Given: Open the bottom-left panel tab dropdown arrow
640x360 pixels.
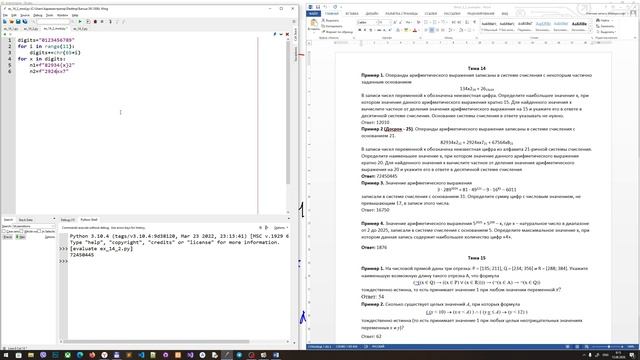Looking at the screenshot, I should (54, 220).
